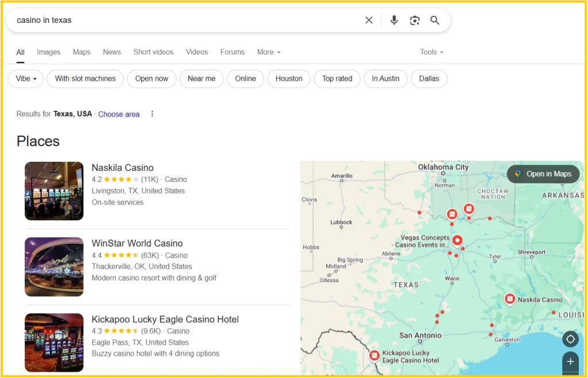Toggle the Open now filter chip
588x378 pixels.
152,79
